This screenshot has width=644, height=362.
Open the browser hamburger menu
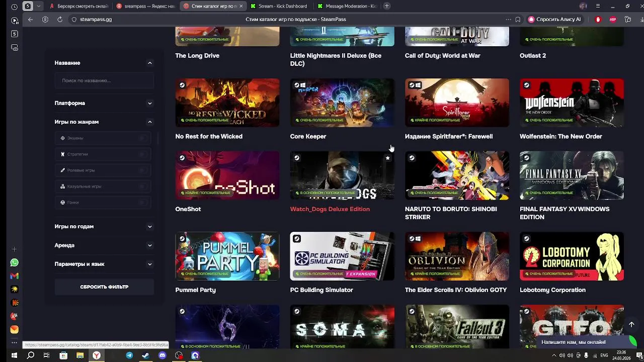tap(597, 6)
